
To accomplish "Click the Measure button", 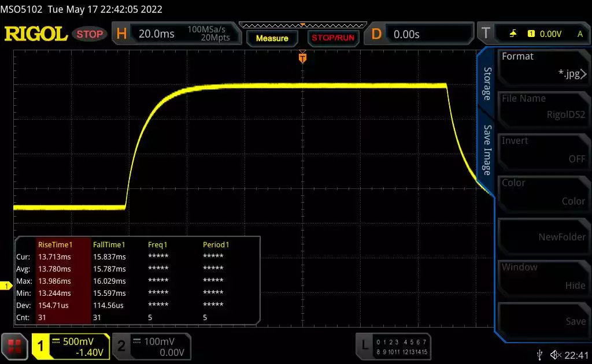I will [272, 38].
